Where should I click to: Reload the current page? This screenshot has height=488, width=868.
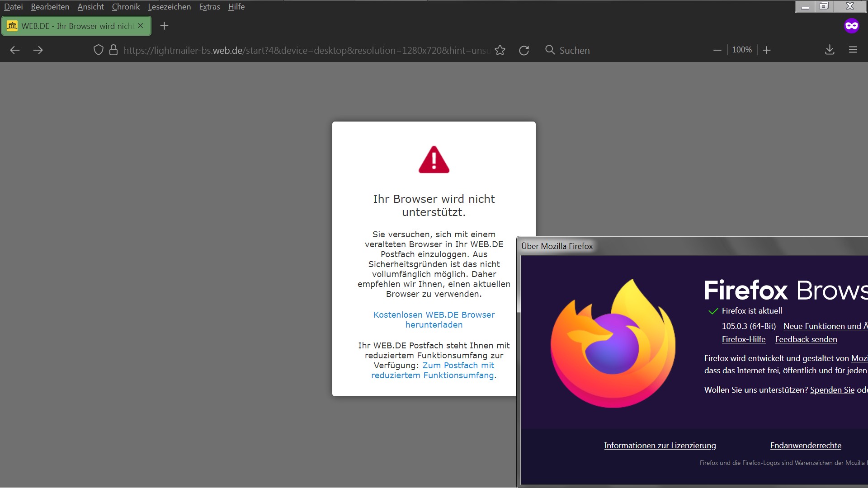(x=524, y=50)
